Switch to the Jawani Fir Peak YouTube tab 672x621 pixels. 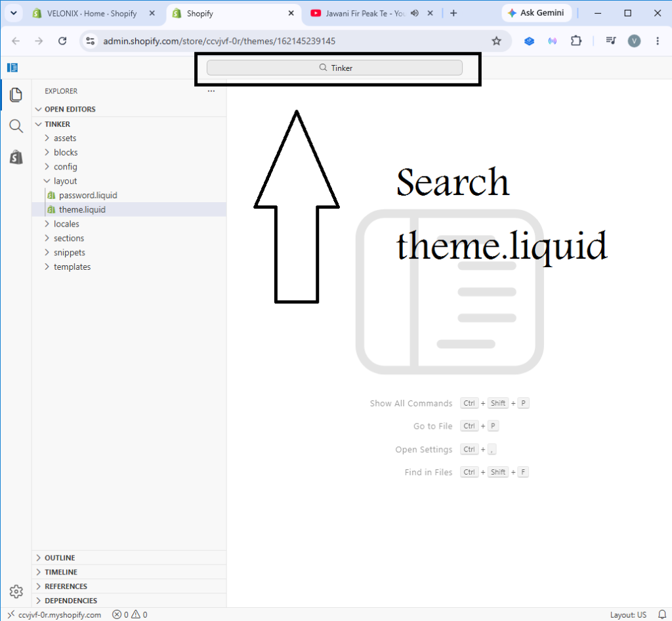click(366, 13)
